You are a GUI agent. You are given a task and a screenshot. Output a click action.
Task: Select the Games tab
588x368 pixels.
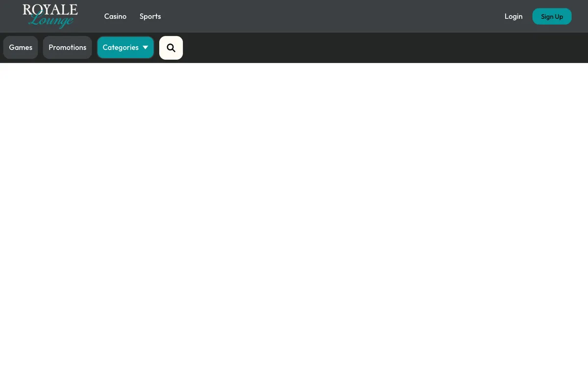[x=21, y=48]
